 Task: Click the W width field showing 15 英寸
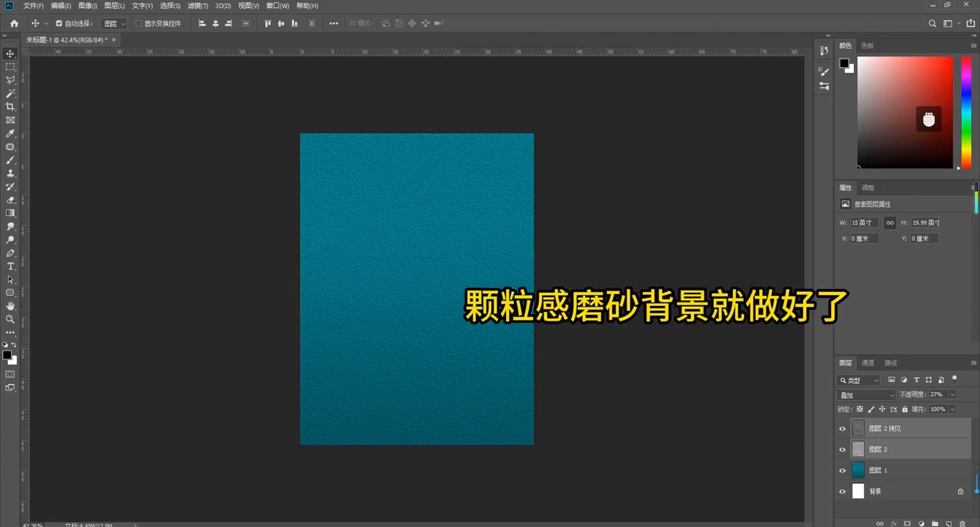pyautogui.click(x=864, y=223)
